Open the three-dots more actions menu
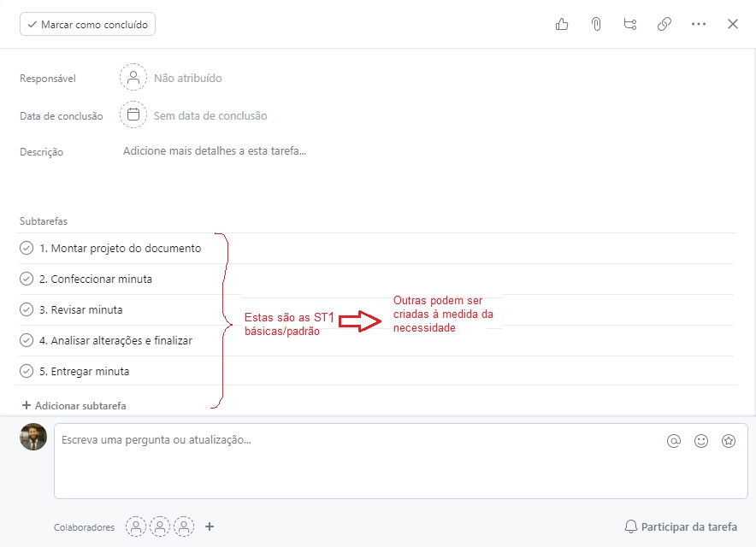Image resolution: width=756 pixels, height=547 pixels. pos(699,25)
